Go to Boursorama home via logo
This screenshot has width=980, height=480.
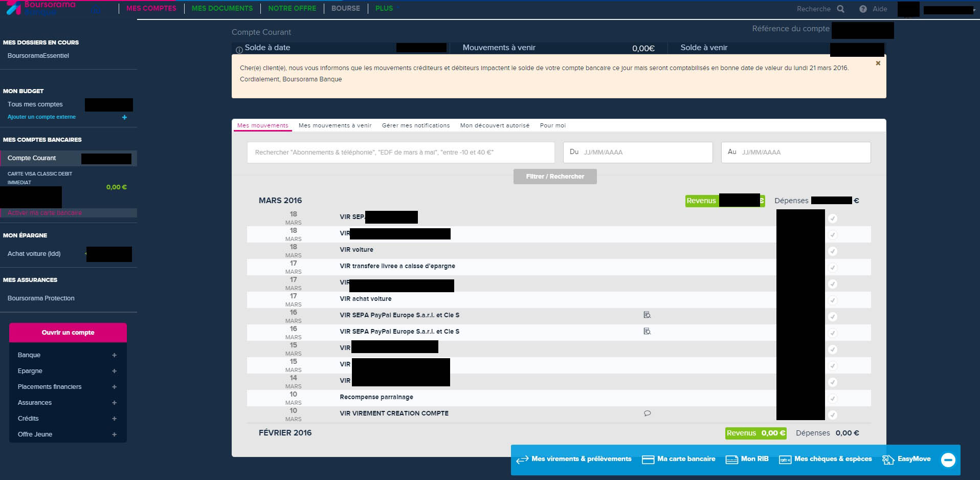(x=41, y=8)
